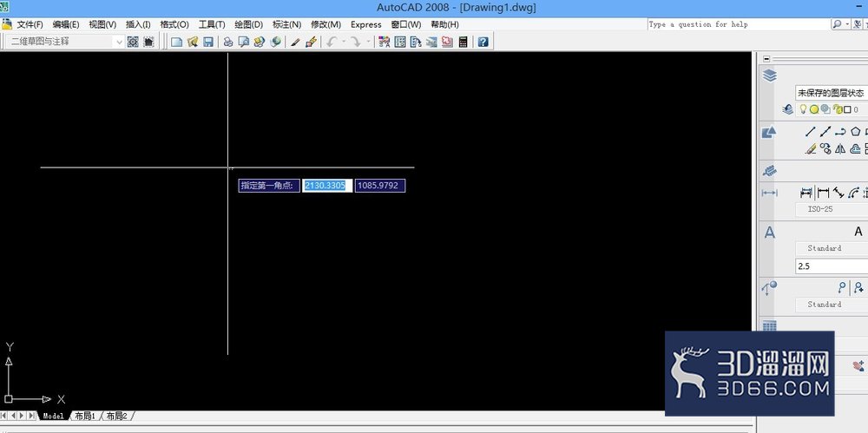
Task: Toggle layer 0 on/off lightbulb
Action: pos(803,109)
